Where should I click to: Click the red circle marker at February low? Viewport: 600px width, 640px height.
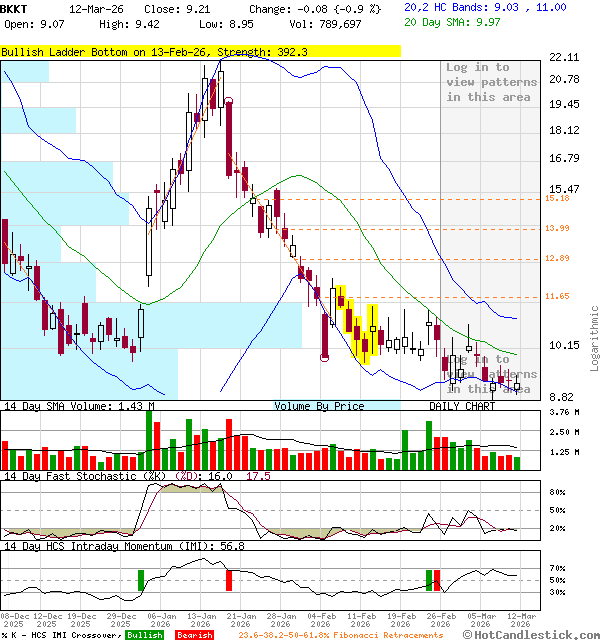[324, 357]
